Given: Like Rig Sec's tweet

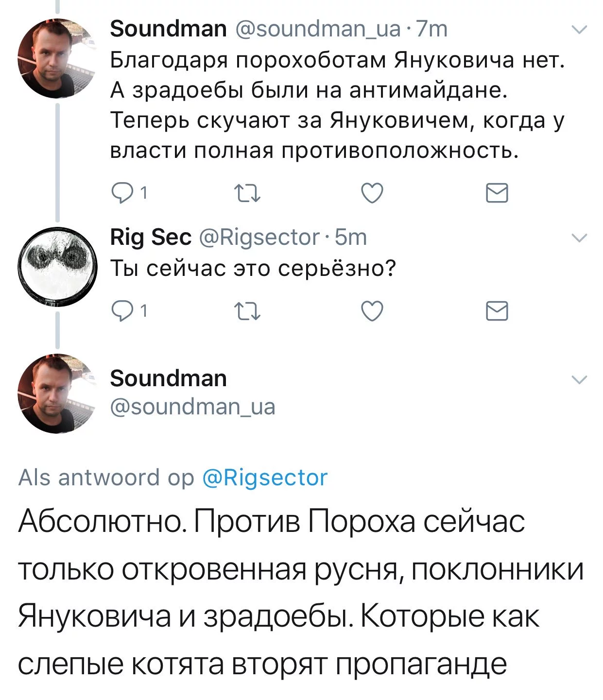Looking at the screenshot, I should point(372,310).
